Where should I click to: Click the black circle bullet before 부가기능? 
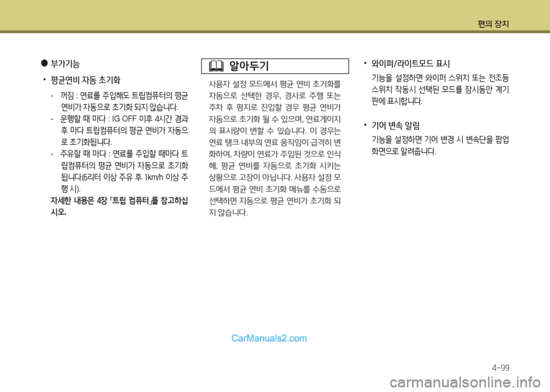point(44,64)
